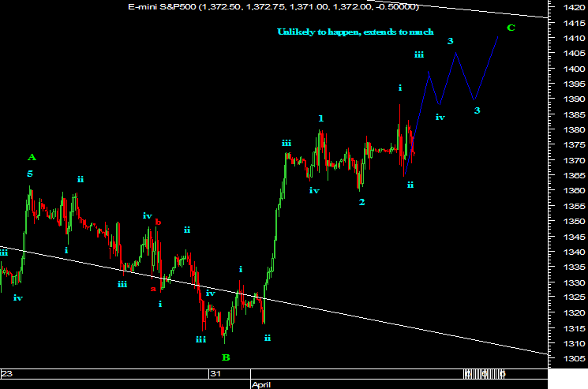Click the 1315 price axis label
The width and height of the screenshot is (588, 389).
coord(574,328)
